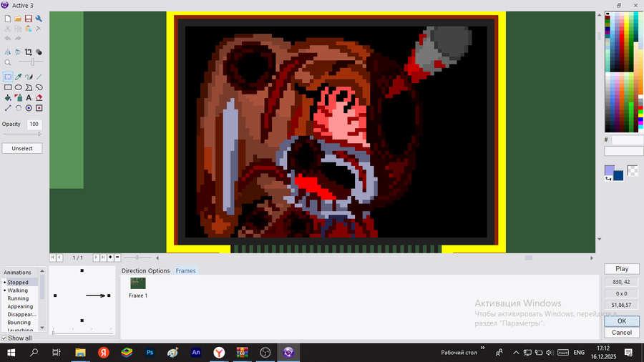This screenshot has width=644, height=362.
Task: Select the Crop tool icon
Action: tap(29, 52)
